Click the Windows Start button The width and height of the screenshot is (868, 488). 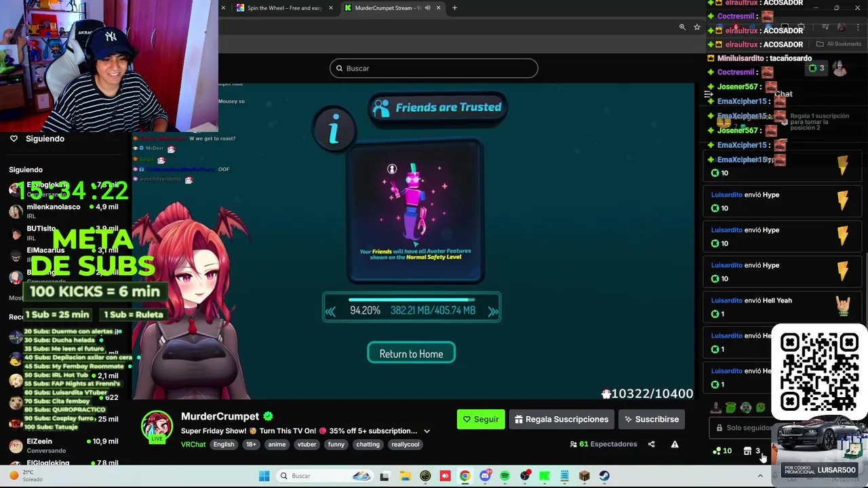pyautogui.click(x=264, y=476)
